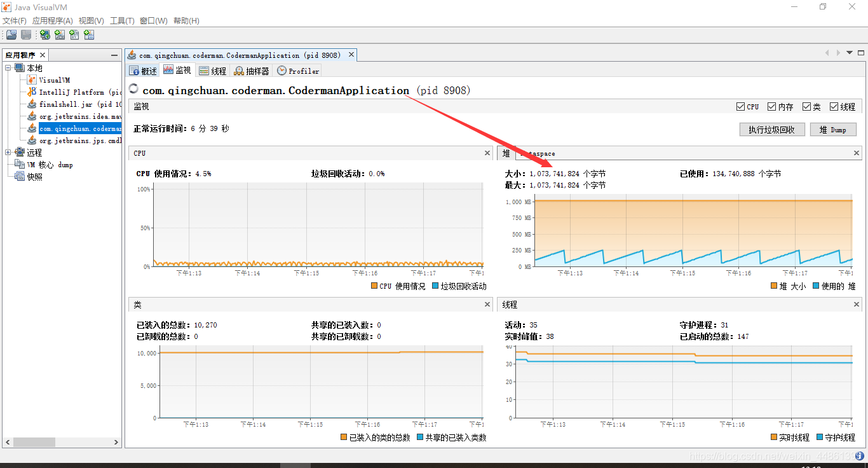Click the IntelliJ Platform icon in tree
This screenshot has width=868, height=468.
pos(32,92)
